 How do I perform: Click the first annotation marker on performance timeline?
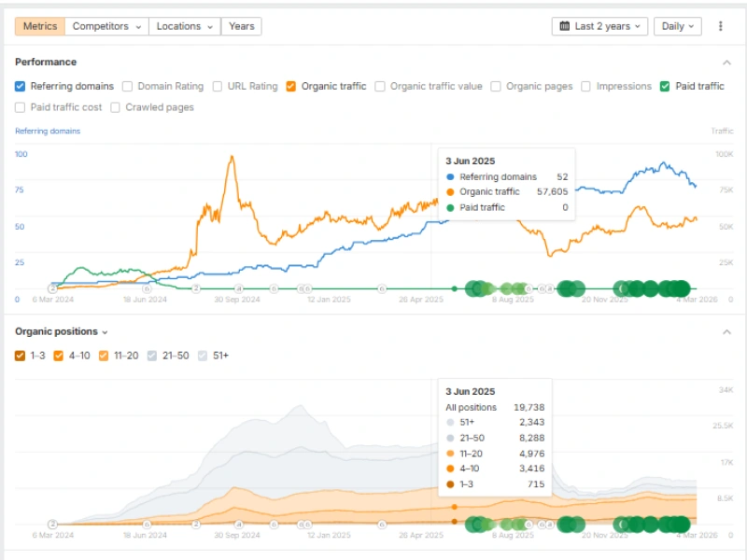pyautogui.click(x=52, y=289)
